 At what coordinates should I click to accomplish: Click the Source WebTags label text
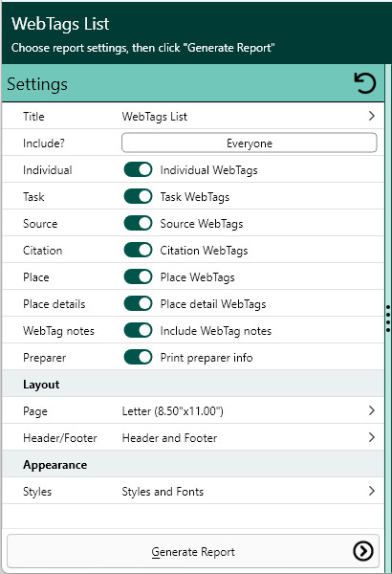coord(202,224)
